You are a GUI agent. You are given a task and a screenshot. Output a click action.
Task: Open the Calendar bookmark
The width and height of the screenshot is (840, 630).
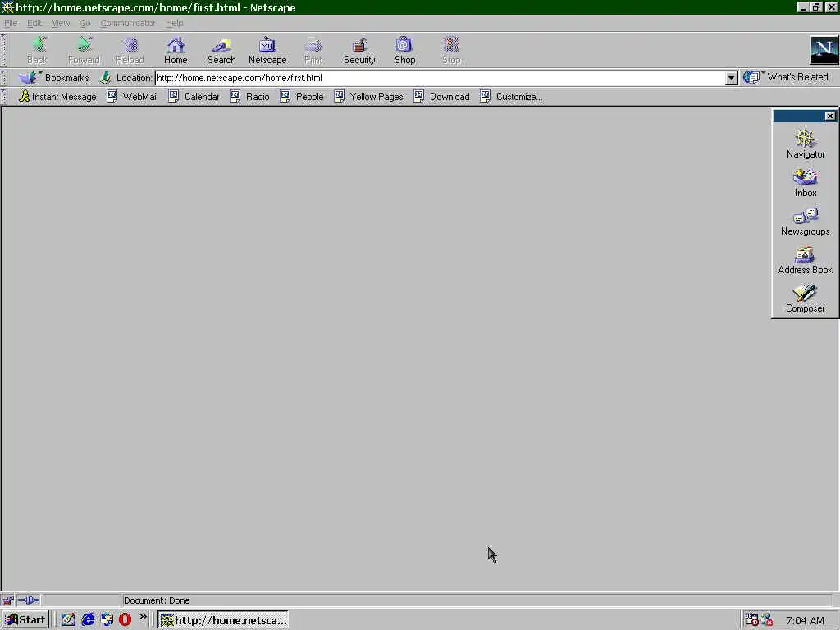click(194, 97)
